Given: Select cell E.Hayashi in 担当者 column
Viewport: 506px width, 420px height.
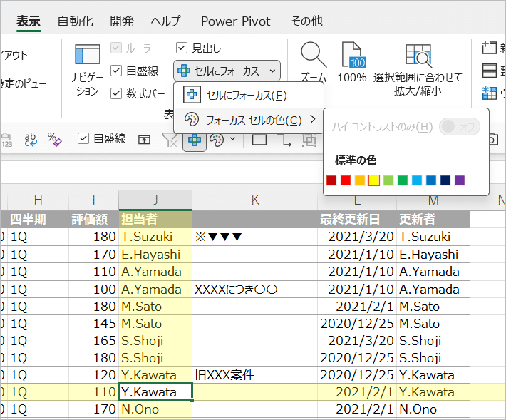Looking at the screenshot, I should pos(155,255).
